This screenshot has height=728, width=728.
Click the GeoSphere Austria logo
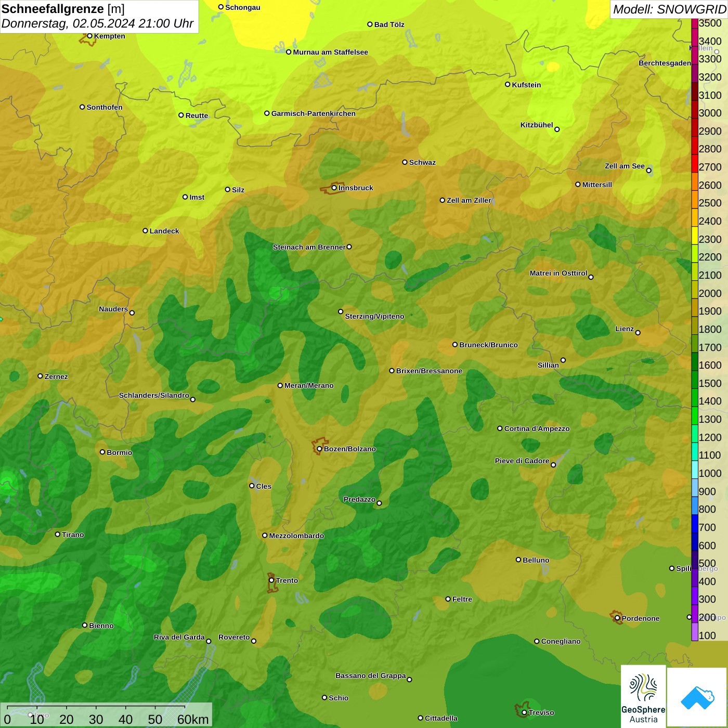coord(643,696)
